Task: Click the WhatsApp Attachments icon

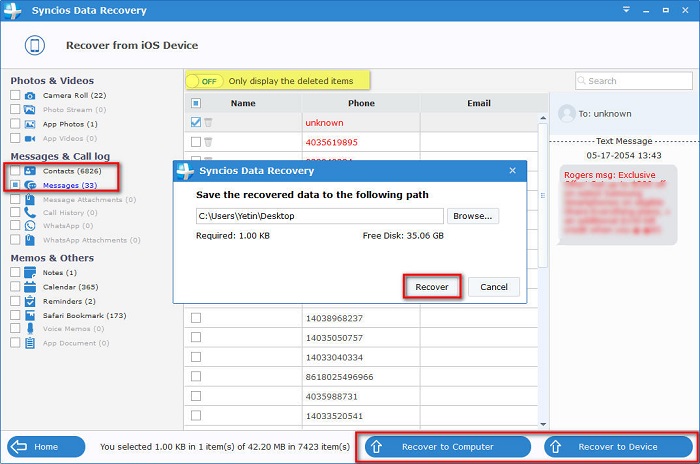Action: (x=30, y=240)
